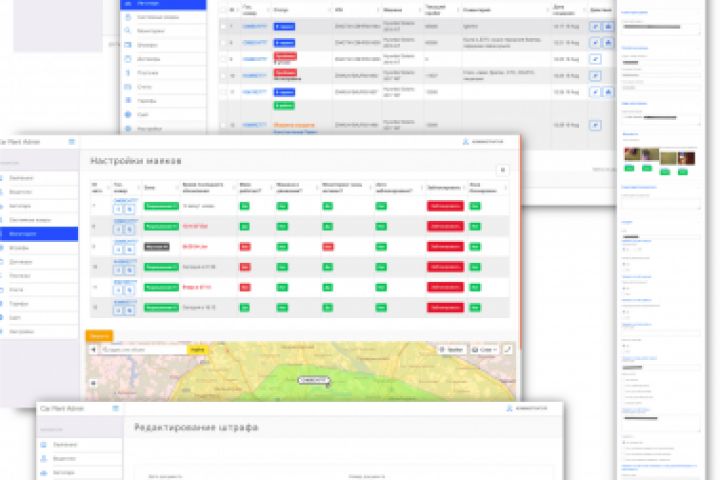Screen dimensions: 720x480
Task: Toggle hamburger icon in Редактирование штрафа window
Action: point(116,408)
